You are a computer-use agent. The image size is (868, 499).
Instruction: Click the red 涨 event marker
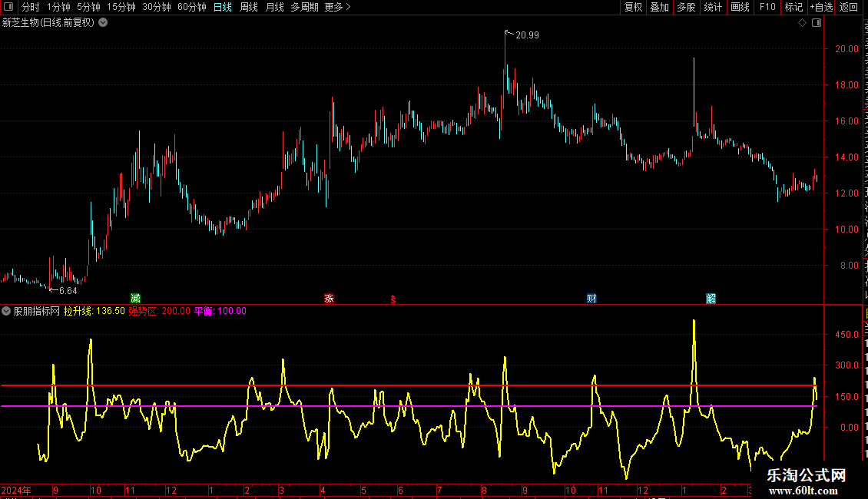tap(329, 299)
